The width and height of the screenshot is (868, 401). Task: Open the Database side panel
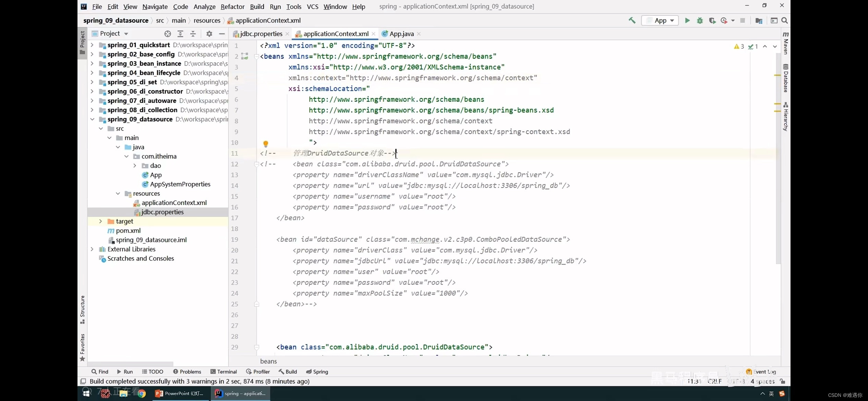[x=786, y=78]
